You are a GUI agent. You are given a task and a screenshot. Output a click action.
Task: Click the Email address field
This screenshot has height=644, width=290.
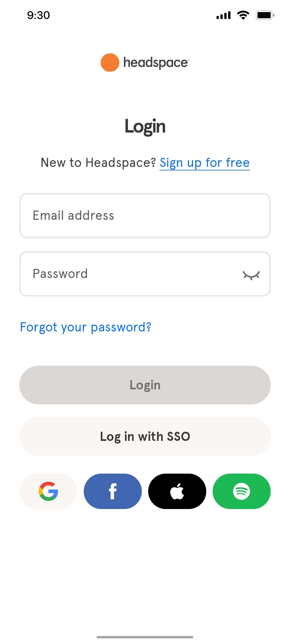pyautogui.click(x=145, y=215)
